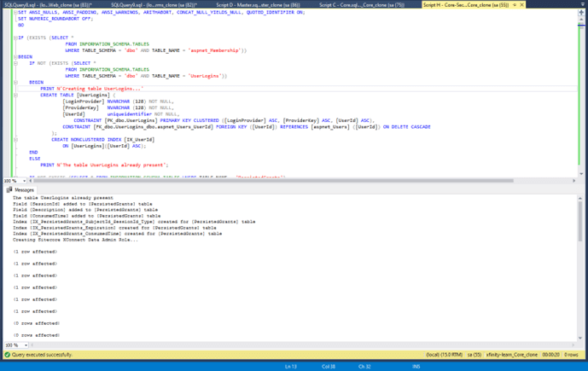Click the xfinity-learn_Core_clone database in status bar
Screen dimensions: 588x371
point(512,354)
